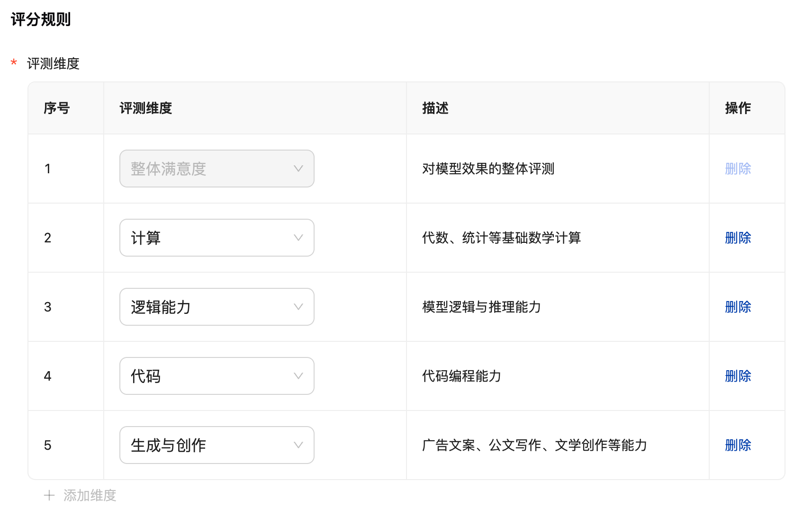Screen dimensions: 812x517
Task: Delete the 整体满意度 dimension row
Action: pos(738,169)
